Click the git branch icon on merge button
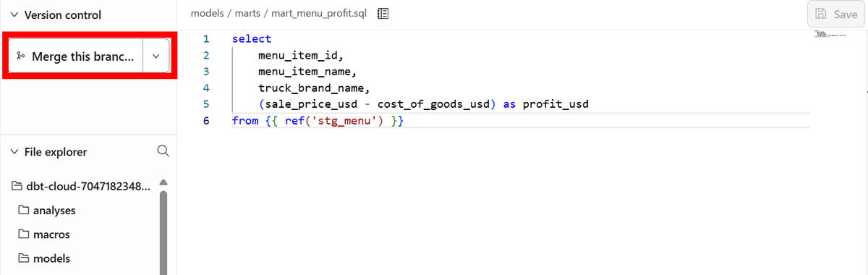The height and width of the screenshot is (275, 868). tap(20, 56)
